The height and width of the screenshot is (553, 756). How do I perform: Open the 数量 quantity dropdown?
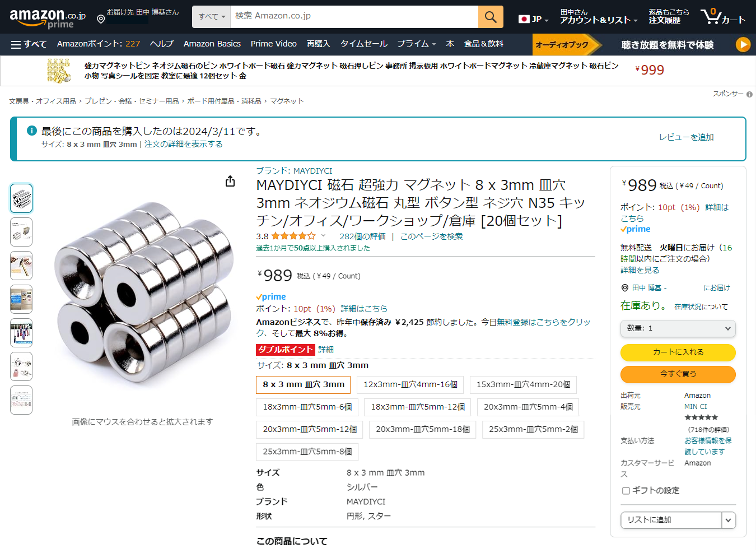point(678,328)
